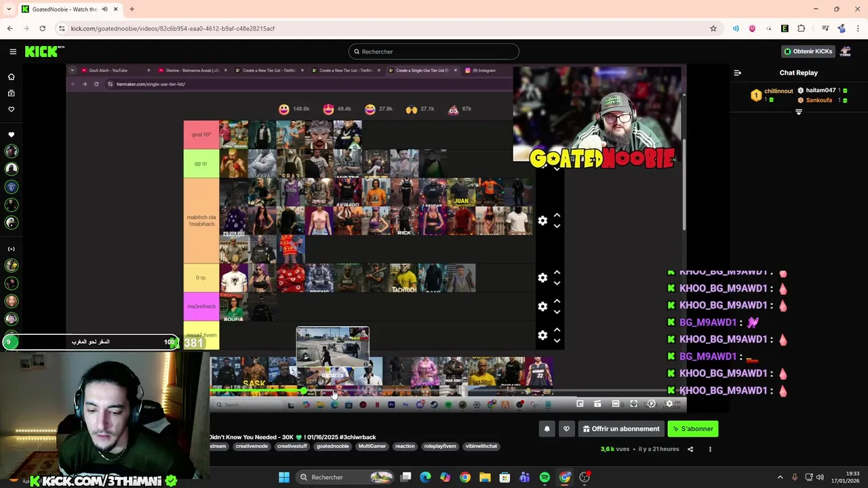This screenshot has height=488, width=868.
Task: Open settings gear for ma3rafnach tier row
Action: [x=542, y=306]
